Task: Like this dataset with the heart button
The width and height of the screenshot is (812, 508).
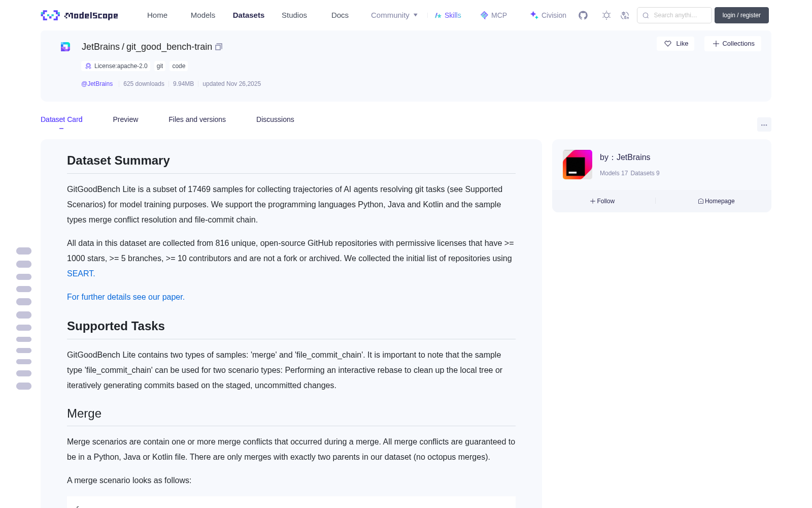Action: tap(675, 44)
